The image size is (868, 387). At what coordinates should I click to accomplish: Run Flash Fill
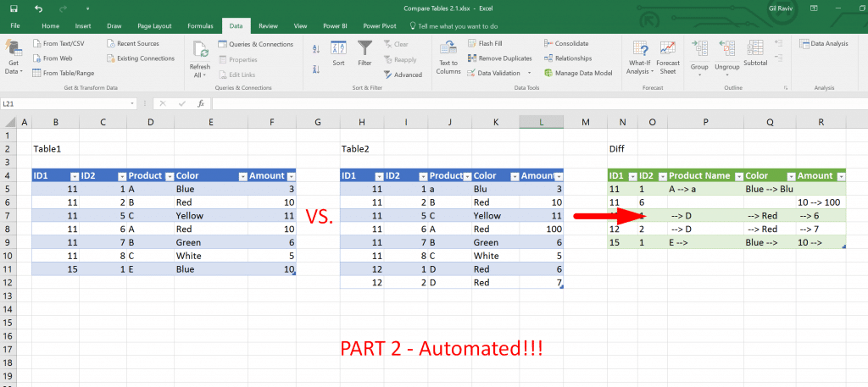(485, 43)
